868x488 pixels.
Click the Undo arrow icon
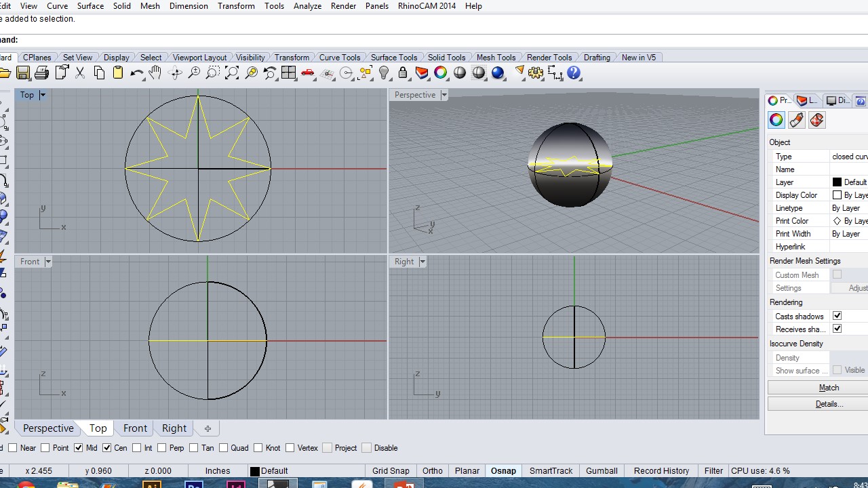137,73
